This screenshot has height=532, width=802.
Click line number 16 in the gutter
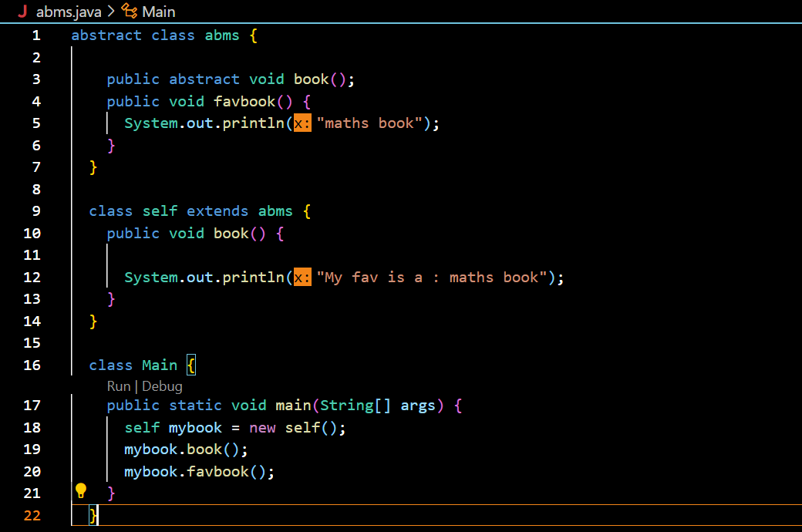(32, 365)
